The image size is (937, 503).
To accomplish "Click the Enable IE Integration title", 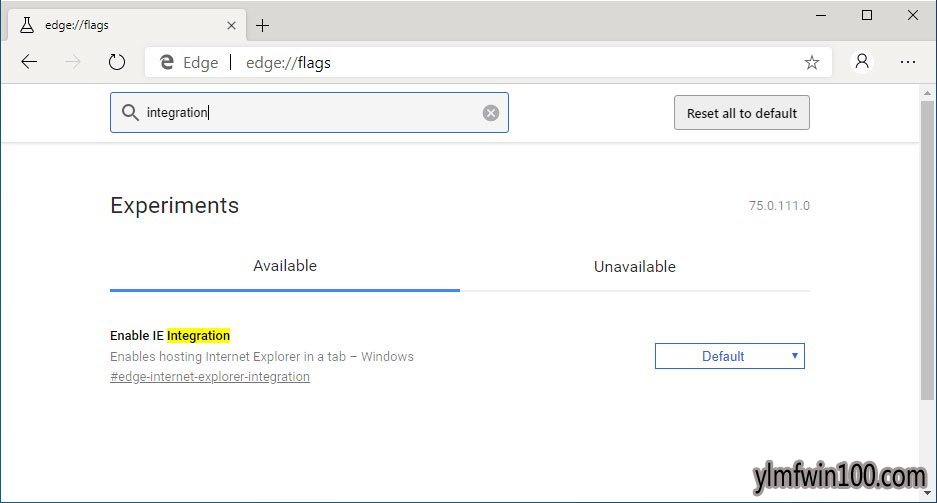I will (170, 336).
